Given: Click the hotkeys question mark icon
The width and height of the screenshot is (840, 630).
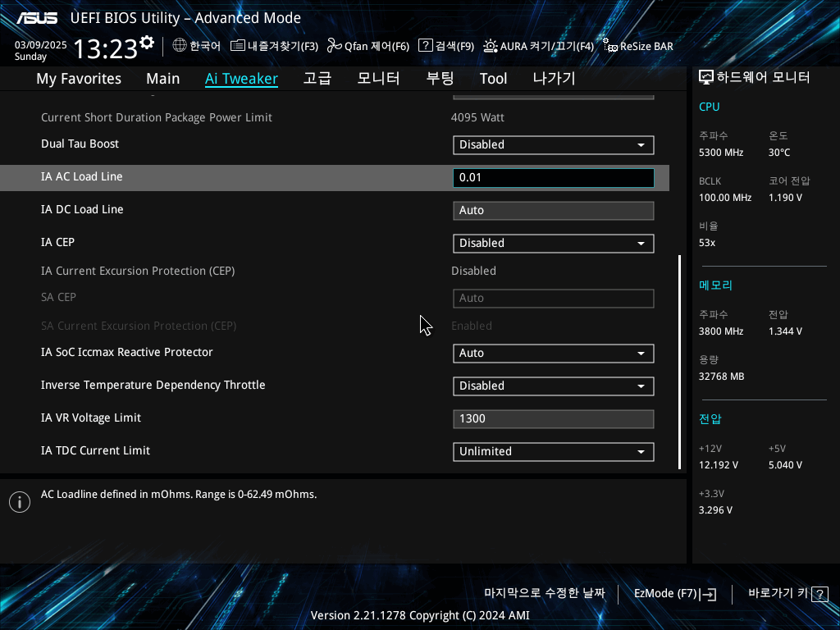Looking at the screenshot, I should [x=819, y=594].
